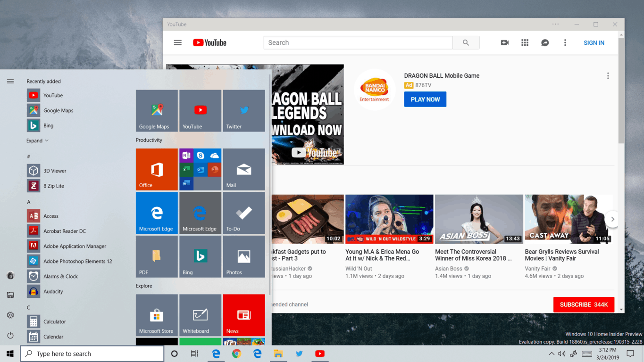644x362 pixels.
Task: Open Vanity Fair channel link
Action: (537, 269)
